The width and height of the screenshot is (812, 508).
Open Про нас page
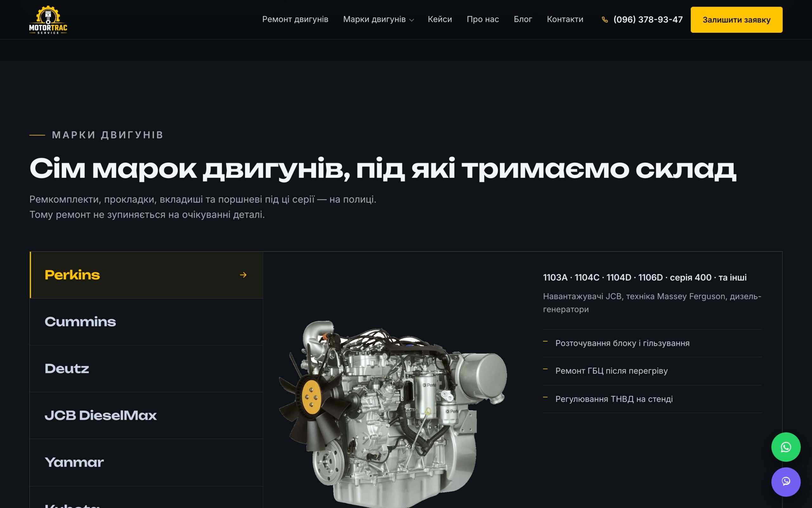point(482,19)
